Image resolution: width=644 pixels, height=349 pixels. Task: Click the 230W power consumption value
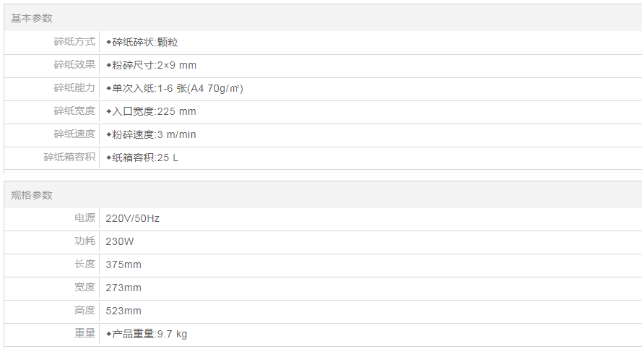pyautogui.click(x=121, y=241)
